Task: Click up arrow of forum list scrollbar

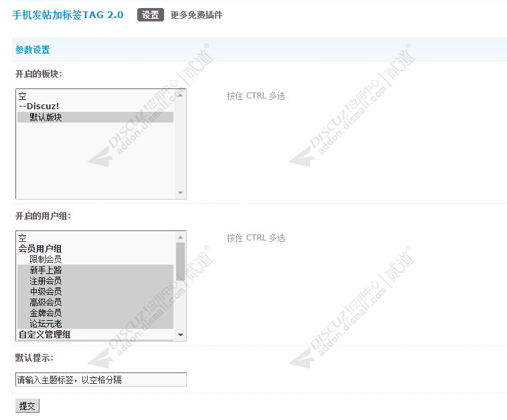Action: pos(180,95)
